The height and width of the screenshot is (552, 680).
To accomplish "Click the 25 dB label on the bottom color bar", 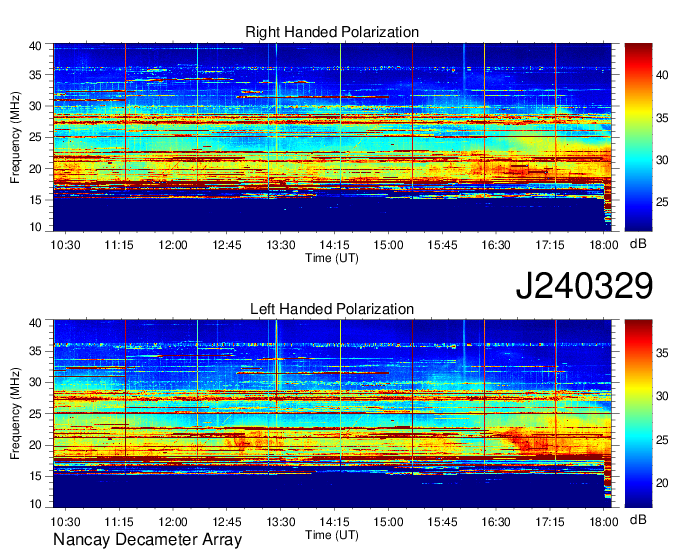I will pos(662,440).
